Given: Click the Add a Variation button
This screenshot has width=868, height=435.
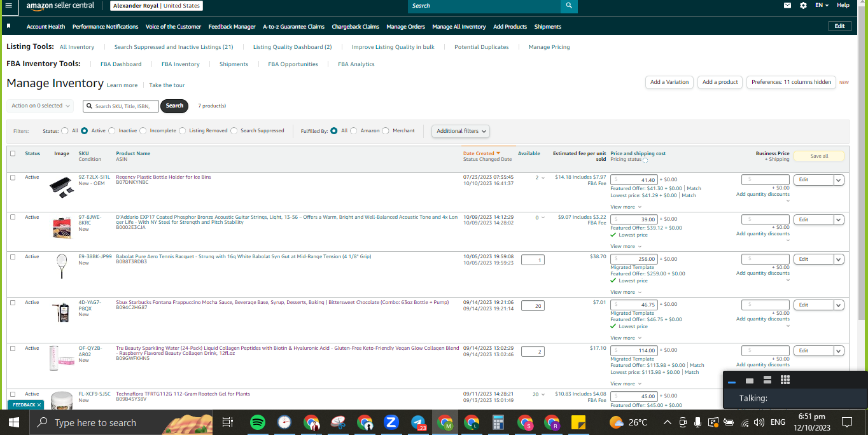Looking at the screenshot, I should [669, 82].
